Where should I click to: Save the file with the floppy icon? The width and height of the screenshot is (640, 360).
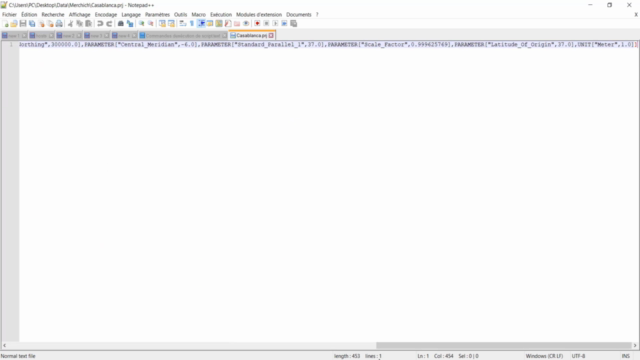[23, 24]
